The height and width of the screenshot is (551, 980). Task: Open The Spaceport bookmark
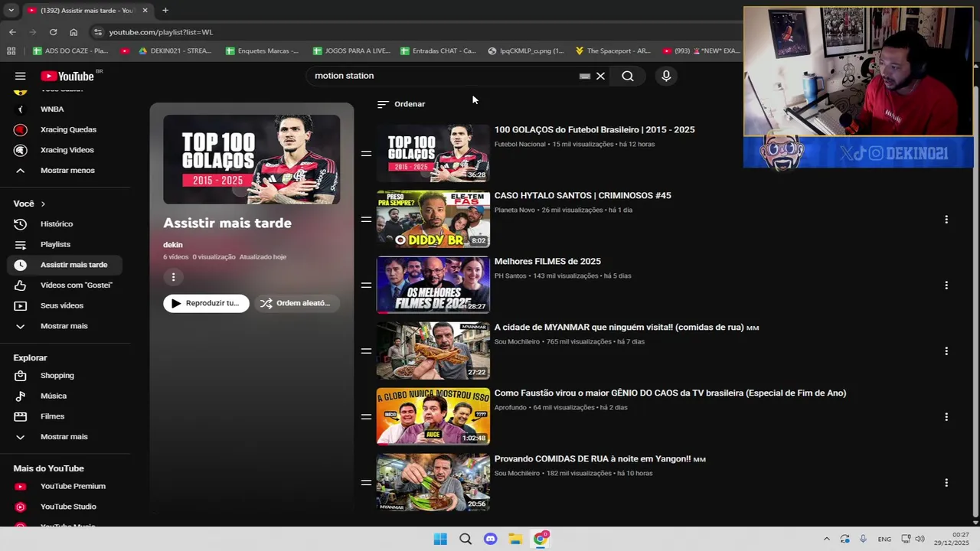pyautogui.click(x=612, y=51)
